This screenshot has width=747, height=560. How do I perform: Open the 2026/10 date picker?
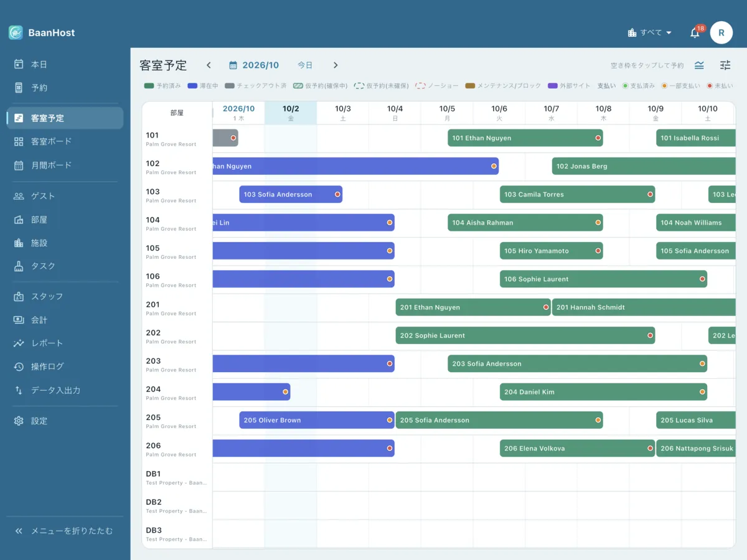[254, 65]
